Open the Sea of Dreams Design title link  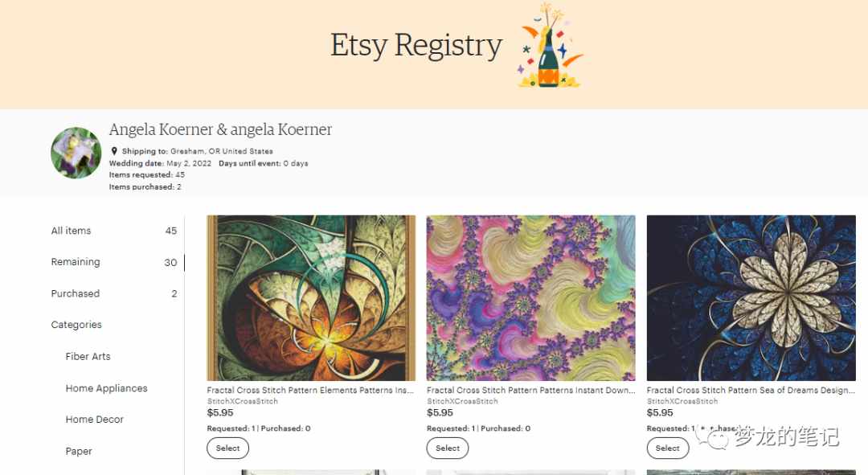click(x=751, y=391)
